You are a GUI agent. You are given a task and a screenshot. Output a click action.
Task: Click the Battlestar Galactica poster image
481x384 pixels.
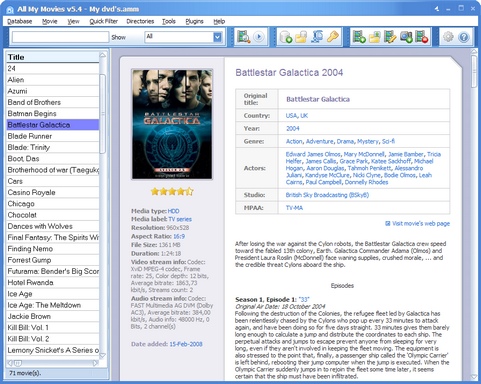[172, 124]
